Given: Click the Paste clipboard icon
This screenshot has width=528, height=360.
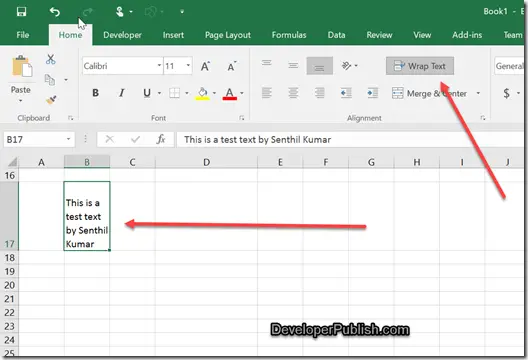Looking at the screenshot, I should tap(22, 66).
